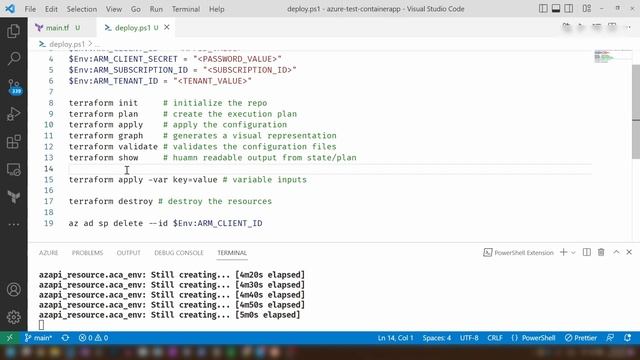Viewport: 640px width, 360px height.
Task: Click Ln 14, Col 1 to go to line
Action: [396, 338]
